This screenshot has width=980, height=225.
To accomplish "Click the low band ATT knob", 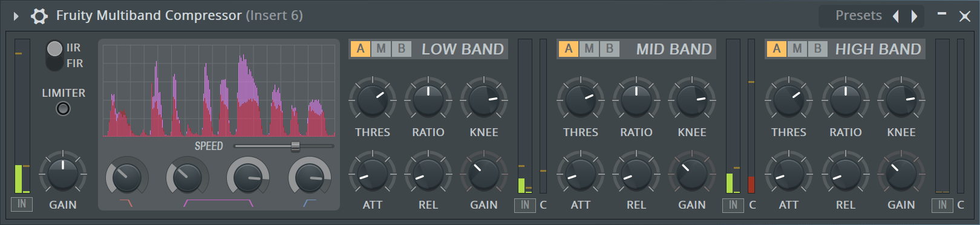I will [x=373, y=174].
